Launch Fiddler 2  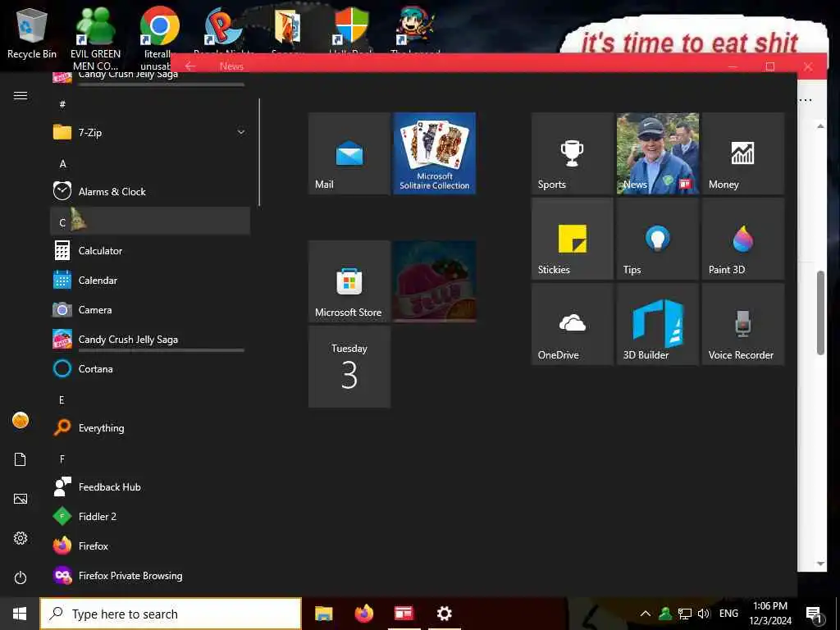pyautogui.click(x=150, y=517)
